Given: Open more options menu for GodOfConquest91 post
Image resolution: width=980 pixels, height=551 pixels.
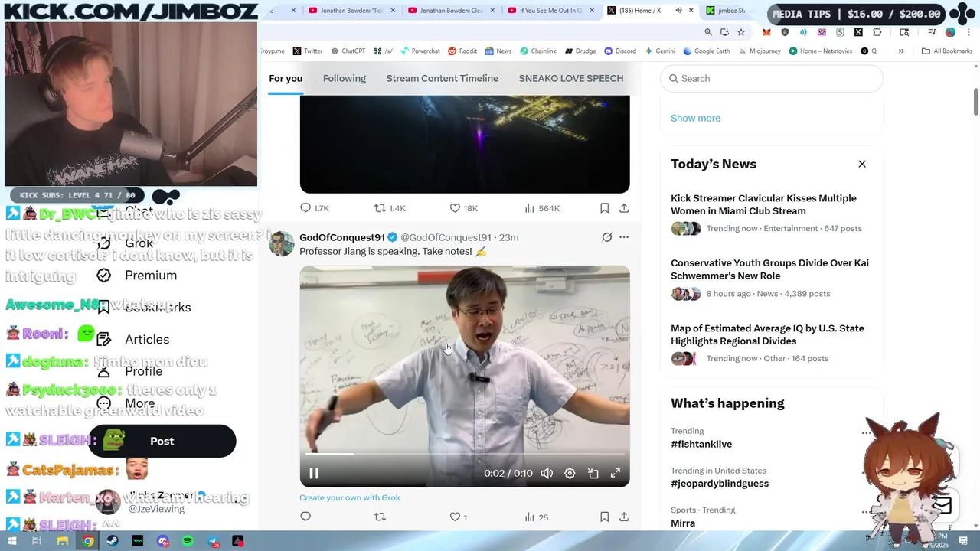Looking at the screenshot, I should tap(624, 237).
